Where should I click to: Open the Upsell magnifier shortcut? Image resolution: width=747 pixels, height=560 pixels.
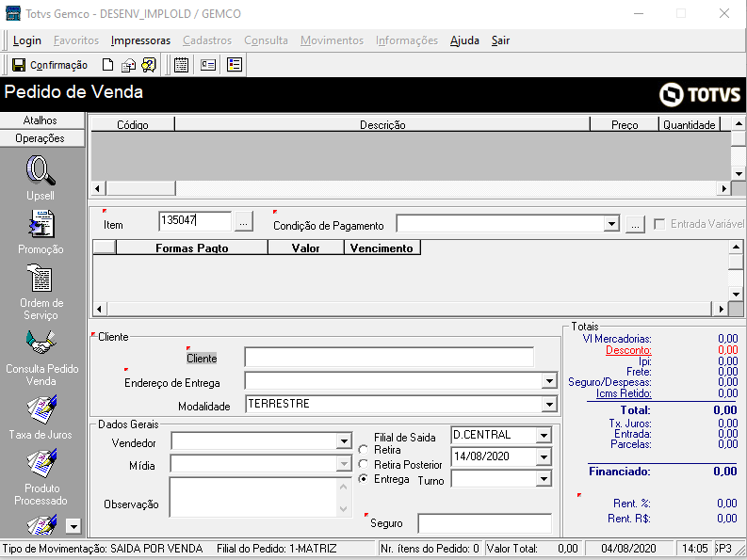(x=41, y=170)
